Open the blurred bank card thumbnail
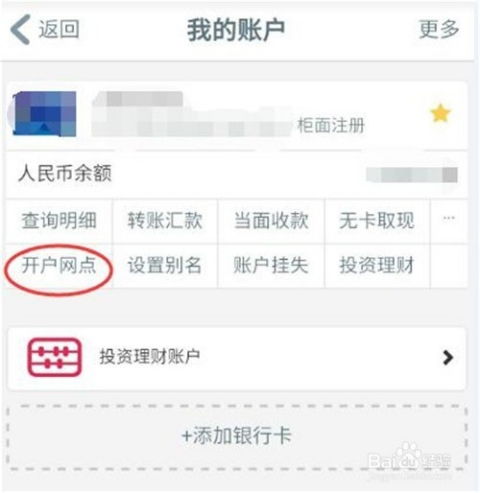The height and width of the screenshot is (493, 480). coord(43,114)
